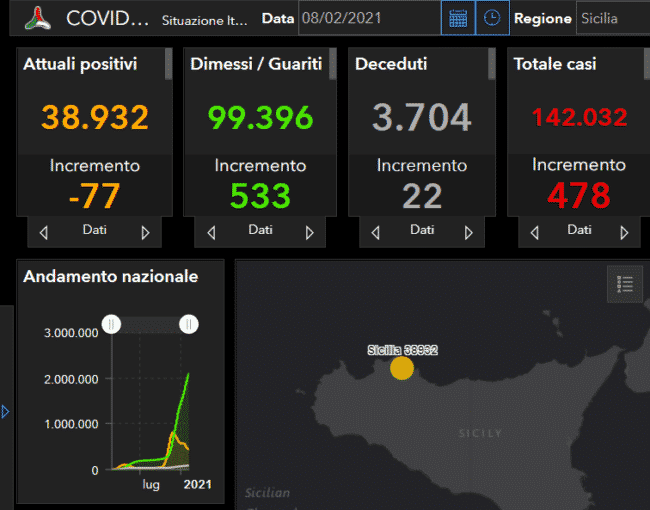Viewport: 650px width, 510px height.
Task: Go to previous page of Totale casi
Action: click(534, 233)
